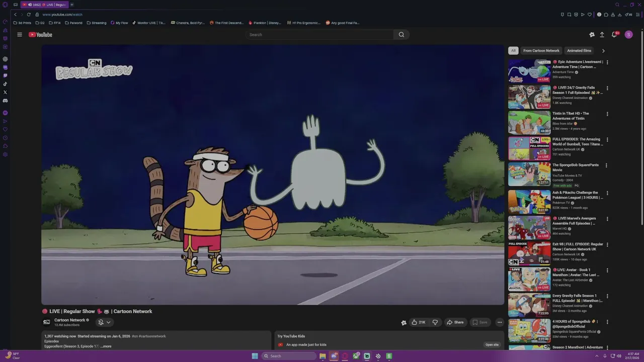The width and height of the screenshot is (644, 362).
Task: Go back using the browser back arrow
Action: point(16,15)
